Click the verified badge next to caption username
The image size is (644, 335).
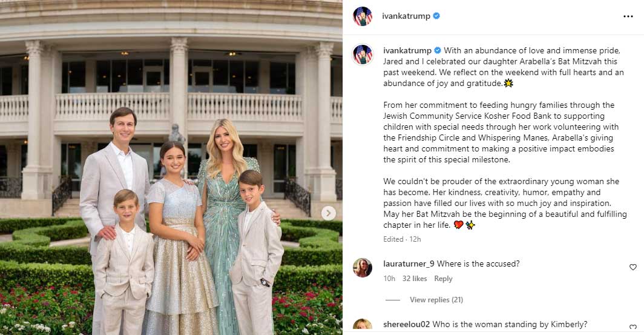(438, 50)
